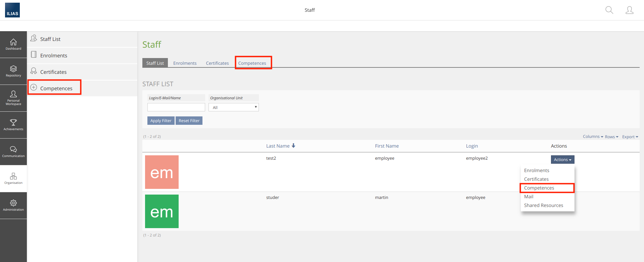Screen dimensions: 644x262
Task: Go to Dashboard in sidebar
Action: pos(13,44)
